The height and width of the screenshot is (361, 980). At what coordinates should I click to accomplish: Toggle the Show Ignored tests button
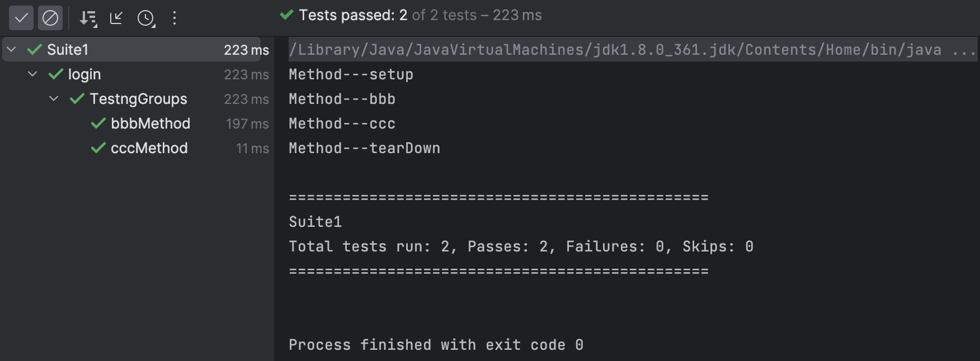[50, 18]
